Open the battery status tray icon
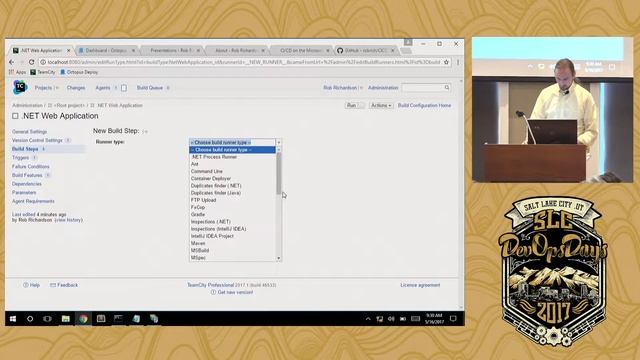Viewport: 640px width, 360px height. coord(403,319)
